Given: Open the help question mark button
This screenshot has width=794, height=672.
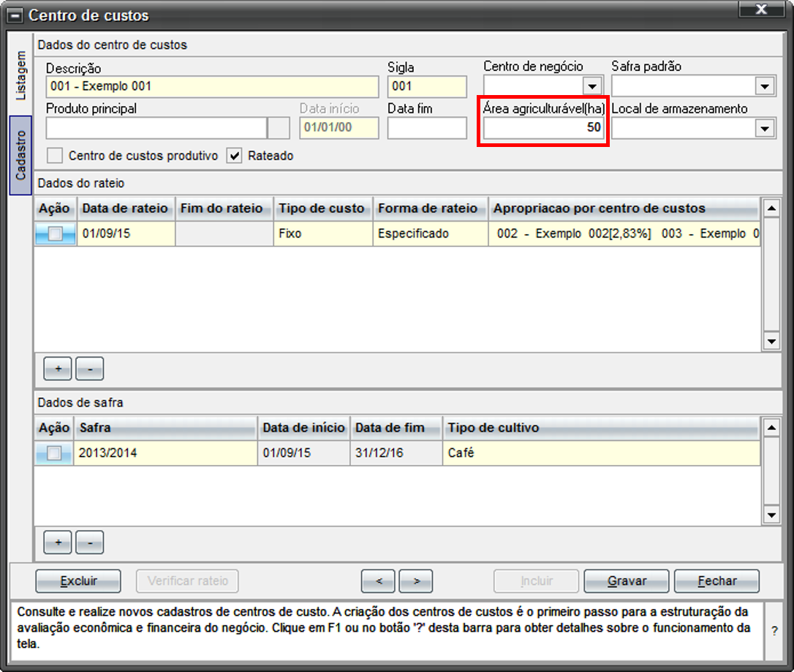Looking at the screenshot, I should pyautogui.click(x=774, y=631).
